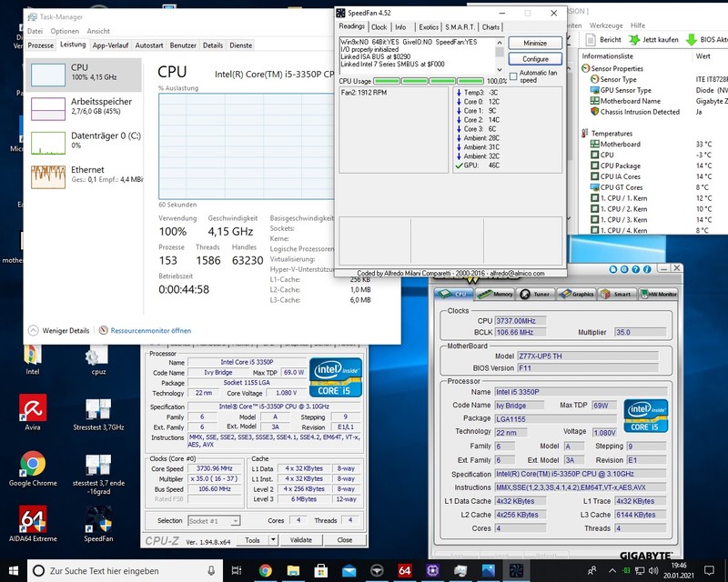
Task: Open Task View from the taskbar
Action: click(237, 571)
